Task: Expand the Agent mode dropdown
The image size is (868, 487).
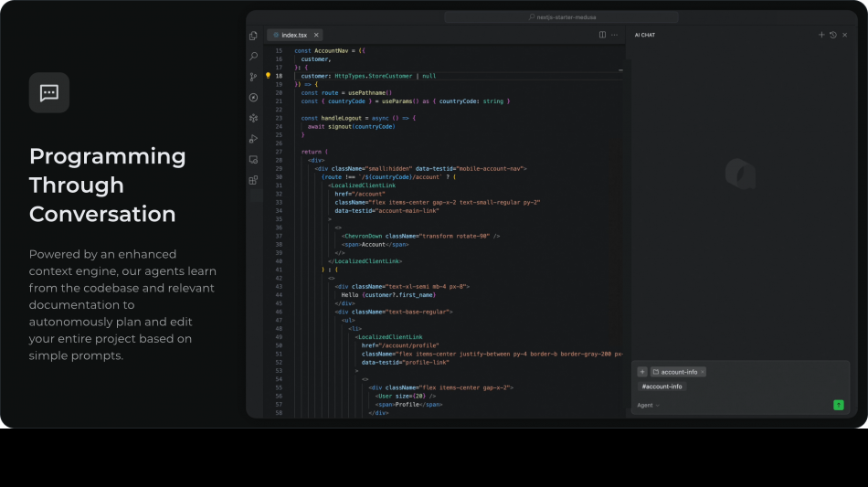Action: click(x=648, y=405)
